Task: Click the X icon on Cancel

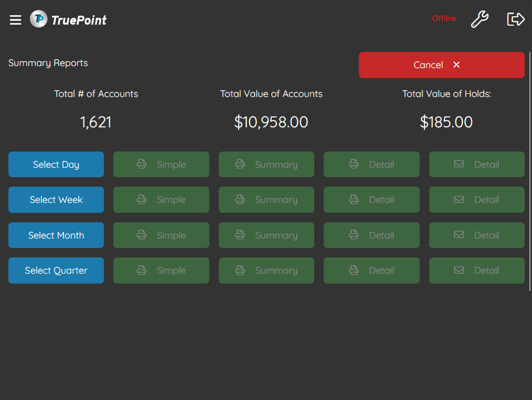Action: (x=456, y=65)
